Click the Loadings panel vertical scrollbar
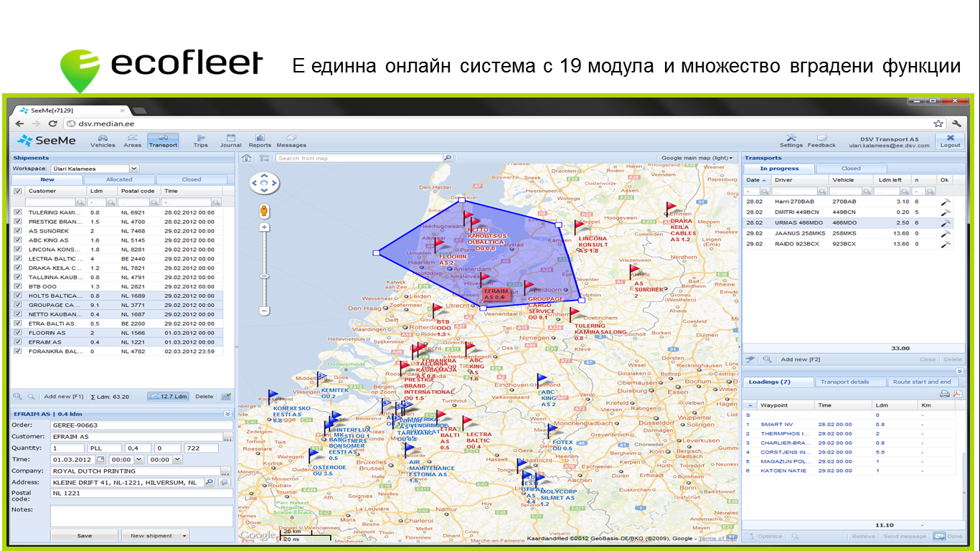 [963, 488]
